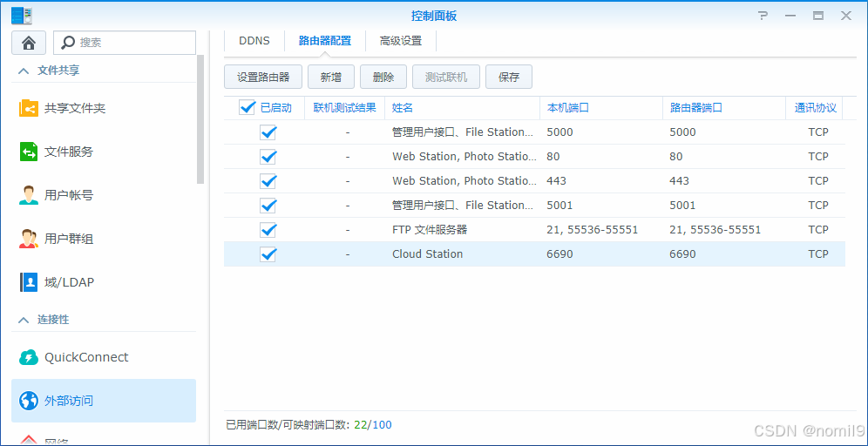The height and width of the screenshot is (446, 868).
Task: Click the 删除 button
Action: [x=383, y=77]
